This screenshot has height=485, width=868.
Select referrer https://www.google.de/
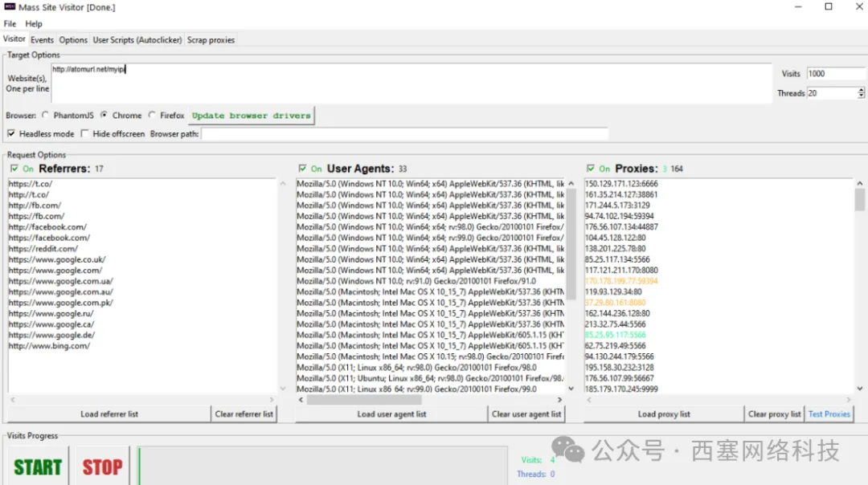[x=51, y=335]
